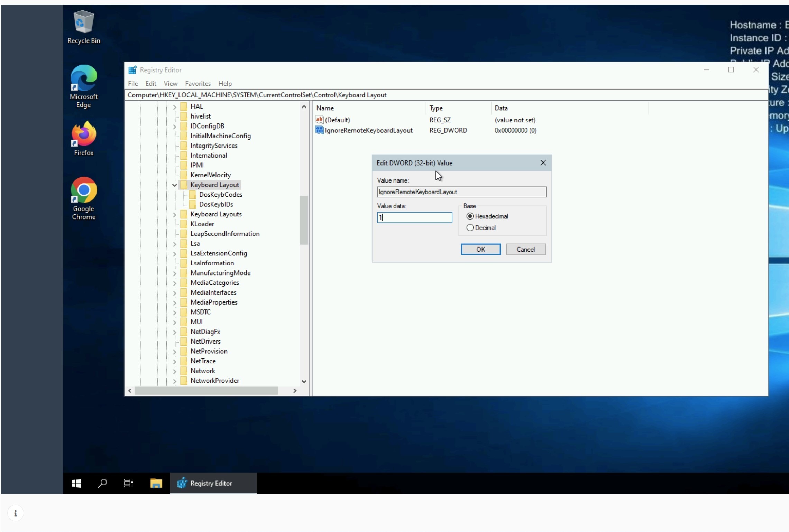Select the HAL folder icon
The image size is (789, 532).
184,106
